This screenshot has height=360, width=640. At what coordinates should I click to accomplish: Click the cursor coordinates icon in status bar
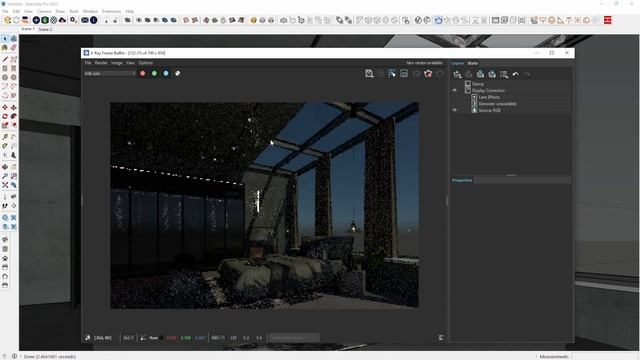tap(88, 338)
